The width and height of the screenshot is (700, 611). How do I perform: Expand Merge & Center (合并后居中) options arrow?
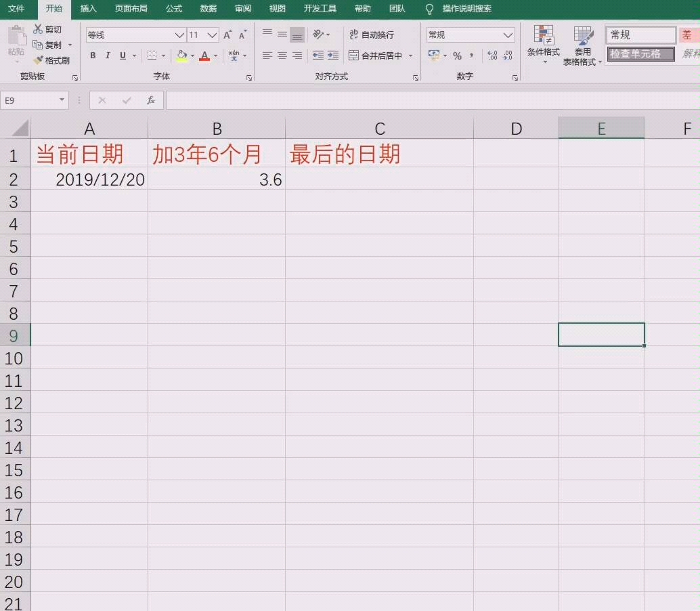(x=410, y=56)
